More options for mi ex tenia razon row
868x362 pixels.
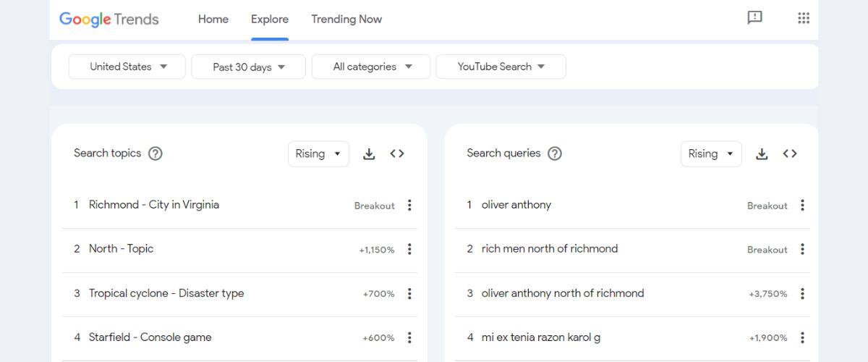[x=802, y=337]
